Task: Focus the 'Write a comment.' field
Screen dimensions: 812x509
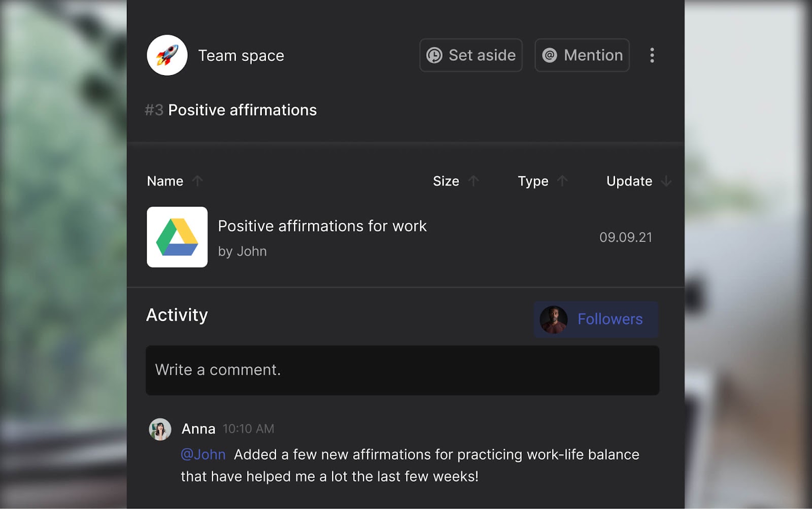Action: coord(402,370)
